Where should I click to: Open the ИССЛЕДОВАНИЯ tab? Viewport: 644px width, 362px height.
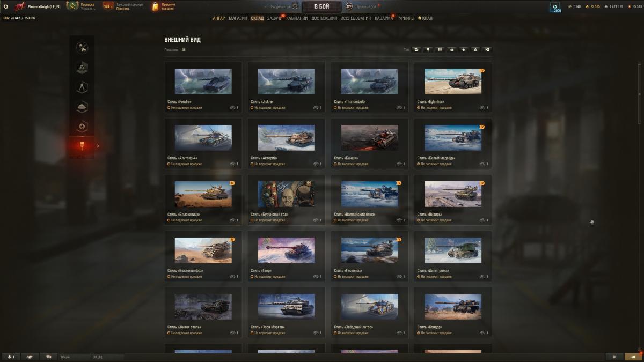pyautogui.click(x=355, y=18)
